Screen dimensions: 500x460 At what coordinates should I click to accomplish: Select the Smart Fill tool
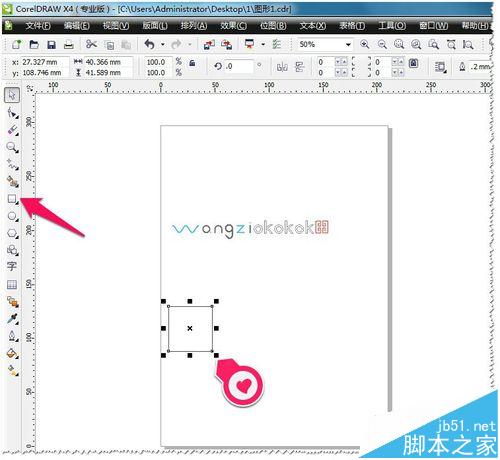pos(13,181)
